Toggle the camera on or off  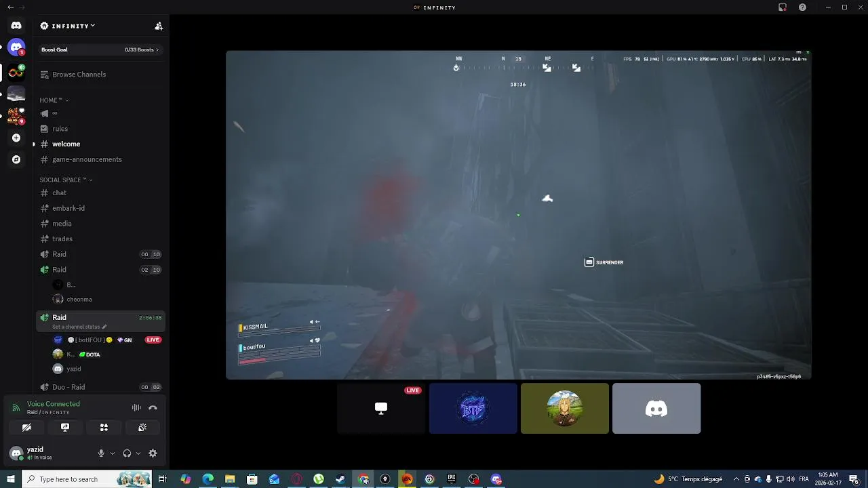coord(26,428)
